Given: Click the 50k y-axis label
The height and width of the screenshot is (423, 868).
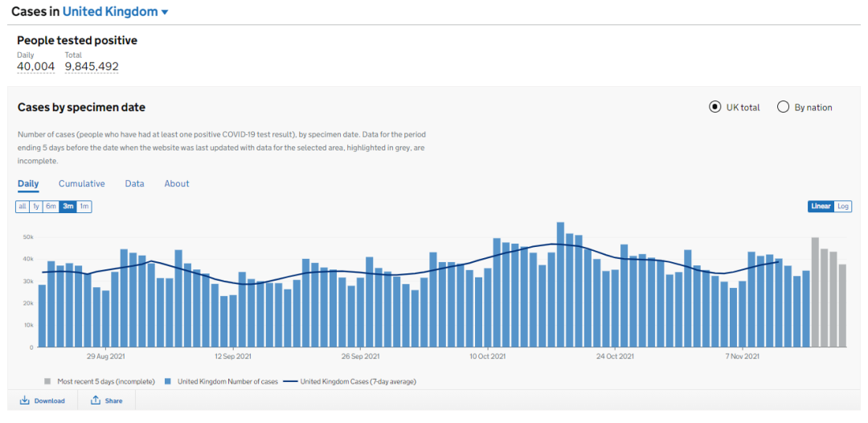Looking at the screenshot, I should point(27,237).
